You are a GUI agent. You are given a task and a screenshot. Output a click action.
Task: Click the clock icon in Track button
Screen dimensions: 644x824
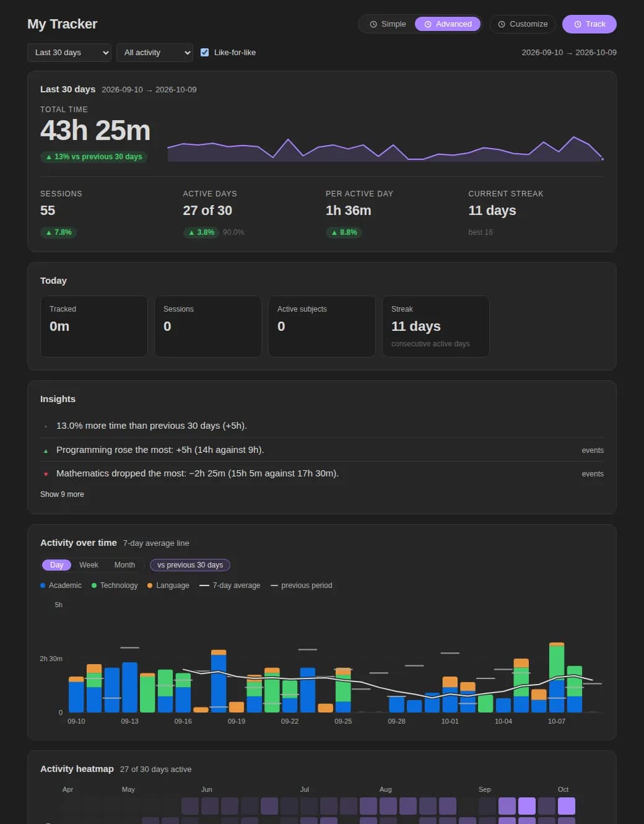(x=578, y=24)
